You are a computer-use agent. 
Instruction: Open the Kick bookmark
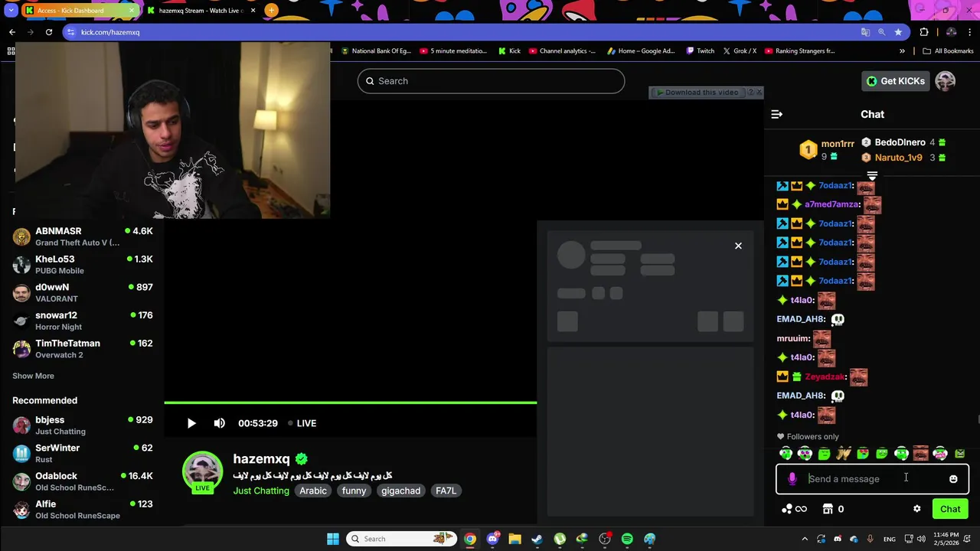[x=509, y=51]
